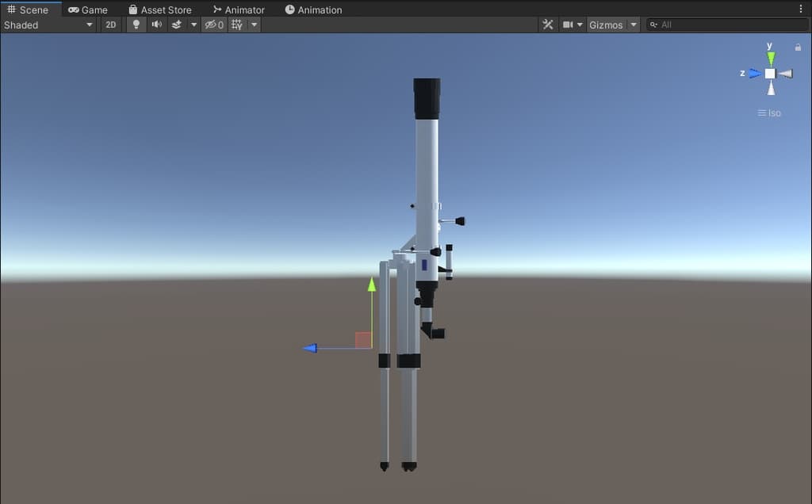Click the center cube of orientation gizmo
This screenshot has width=812, height=504.
click(771, 74)
